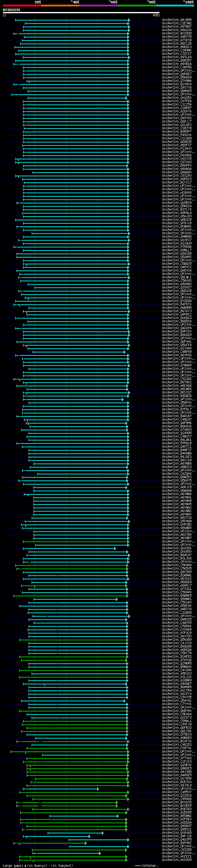Viewport: 197px width, 868px height.
Task: Click the orange ~40% identity legend segment
Action: [60, 6]
